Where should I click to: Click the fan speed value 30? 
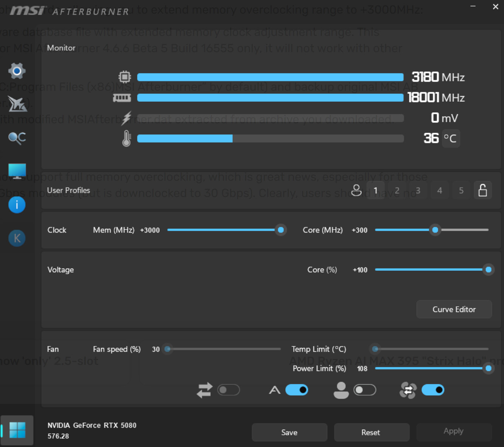tap(156, 349)
